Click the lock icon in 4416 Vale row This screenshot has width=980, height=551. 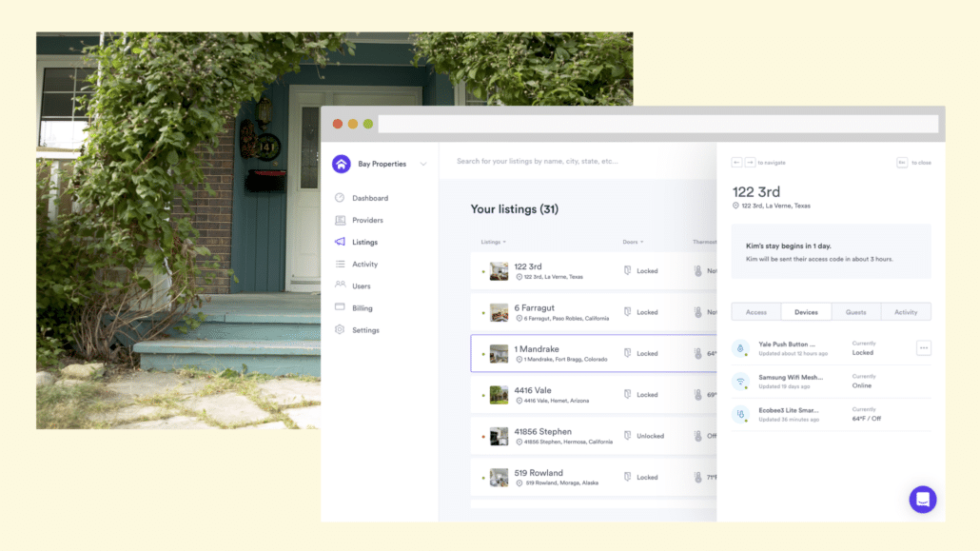[628, 394]
